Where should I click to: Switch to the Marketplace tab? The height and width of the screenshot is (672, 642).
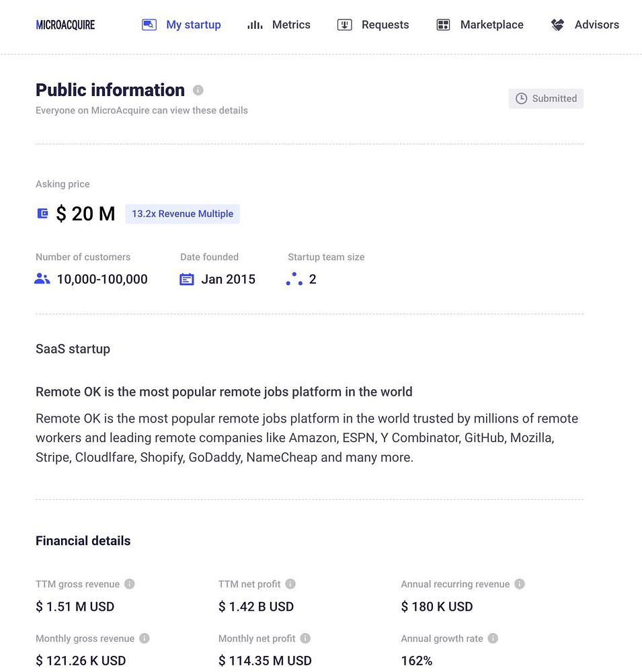(480, 25)
